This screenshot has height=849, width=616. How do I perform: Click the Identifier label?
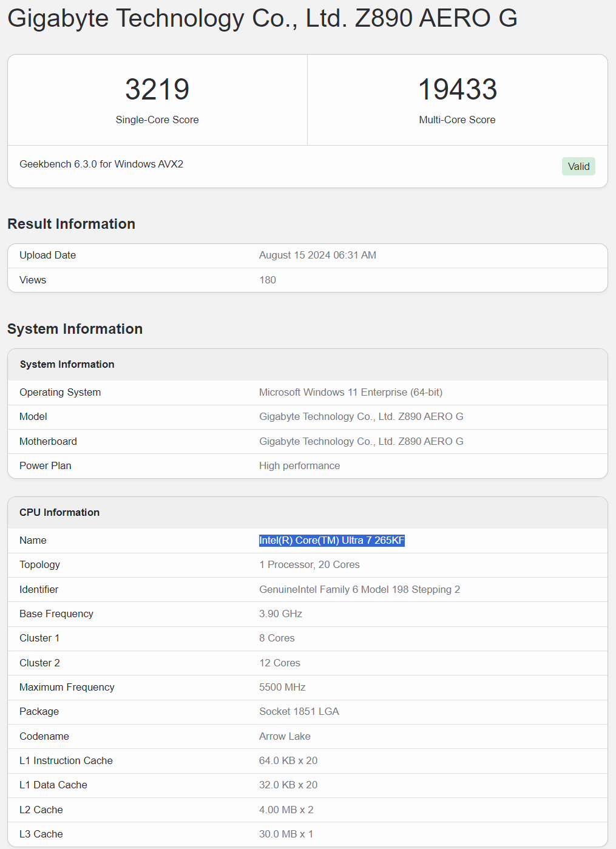pos(39,589)
